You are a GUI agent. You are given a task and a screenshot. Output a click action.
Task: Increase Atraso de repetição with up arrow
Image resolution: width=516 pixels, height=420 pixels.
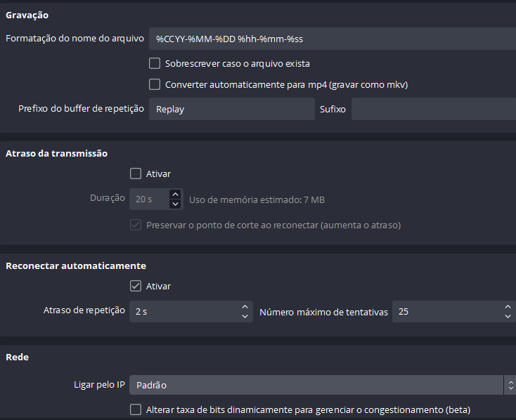(245, 306)
